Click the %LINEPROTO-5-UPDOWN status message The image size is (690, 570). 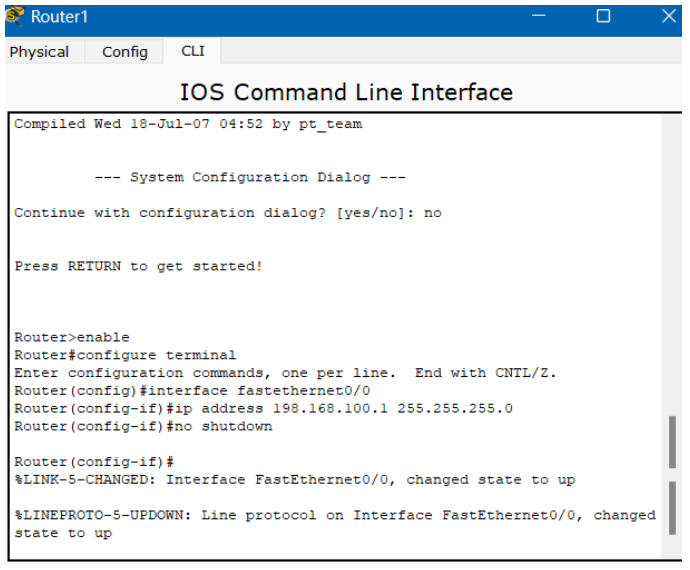tap(334, 516)
